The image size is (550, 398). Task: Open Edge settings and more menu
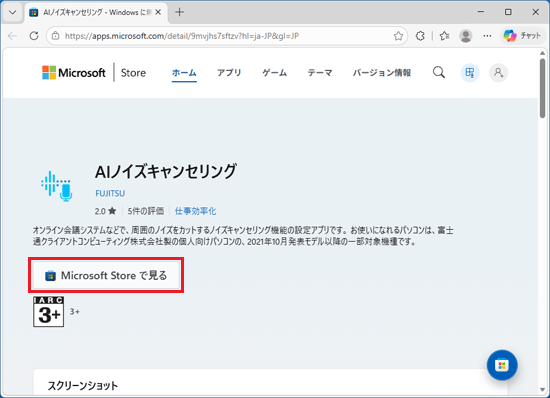(487, 36)
